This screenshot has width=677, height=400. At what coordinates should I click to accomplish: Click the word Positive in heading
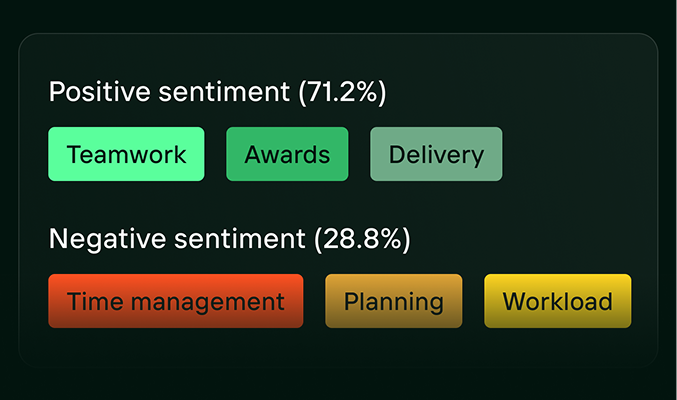coord(100,92)
